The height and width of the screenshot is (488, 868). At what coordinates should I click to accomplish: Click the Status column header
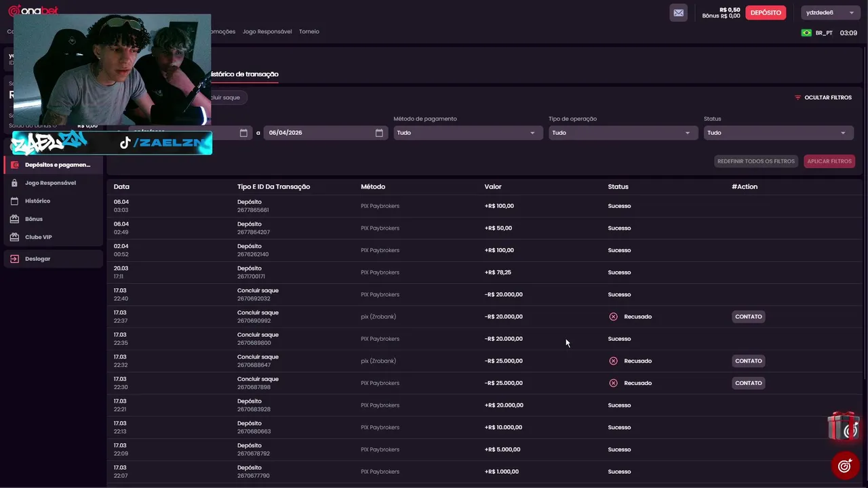pyautogui.click(x=618, y=187)
